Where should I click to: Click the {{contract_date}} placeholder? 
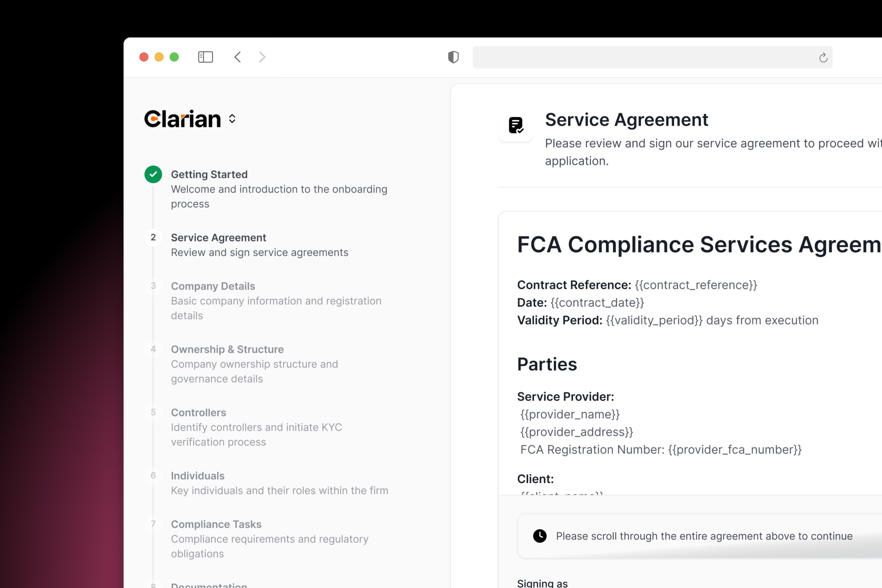tap(597, 303)
